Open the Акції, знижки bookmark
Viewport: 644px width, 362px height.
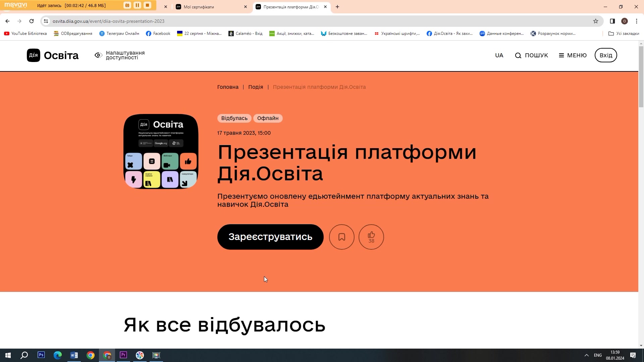coord(292,34)
